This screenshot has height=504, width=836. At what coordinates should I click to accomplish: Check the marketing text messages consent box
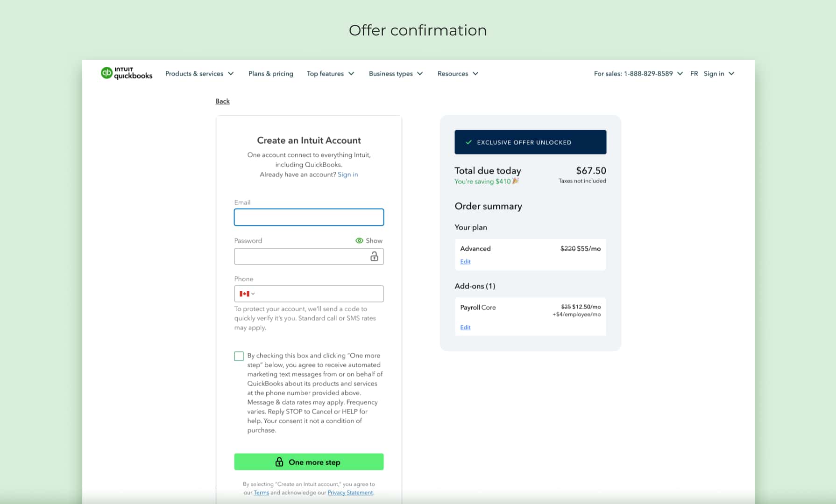click(x=239, y=356)
